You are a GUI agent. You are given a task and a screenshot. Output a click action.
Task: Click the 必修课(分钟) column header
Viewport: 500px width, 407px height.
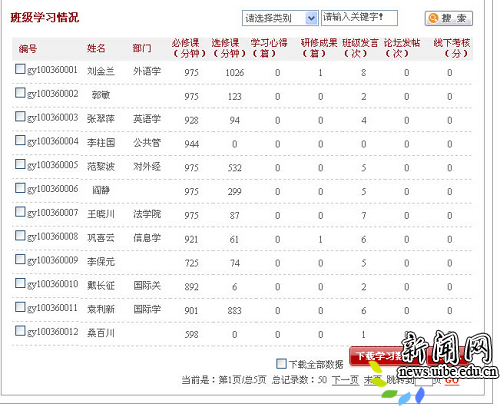(189, 48)
